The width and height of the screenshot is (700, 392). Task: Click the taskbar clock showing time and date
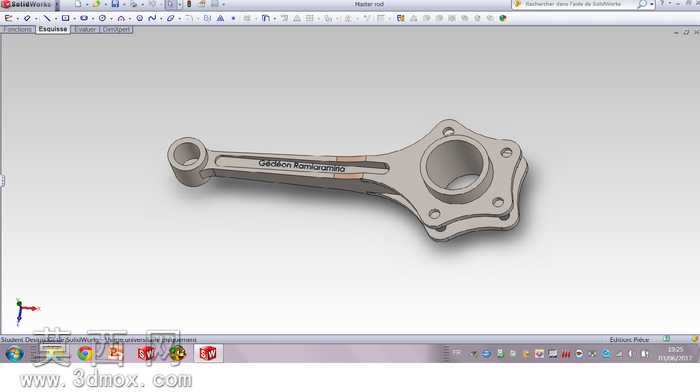pos(675,354)
